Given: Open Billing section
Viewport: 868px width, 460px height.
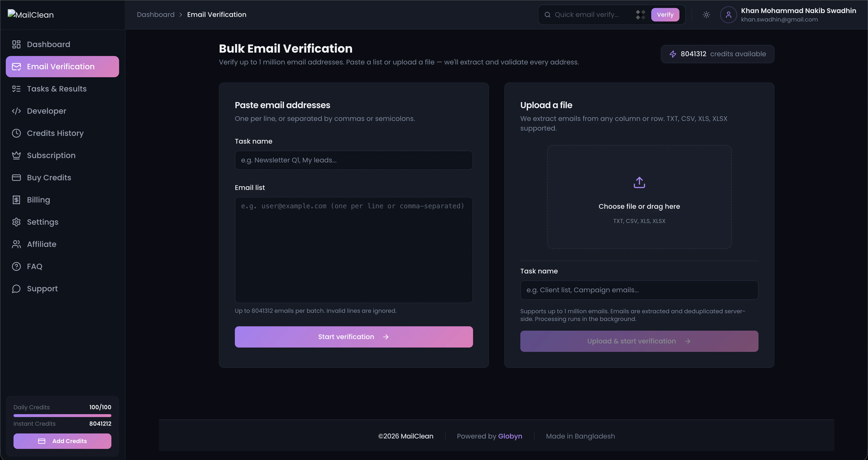Looking at the screenshot, I should (38, 200).
